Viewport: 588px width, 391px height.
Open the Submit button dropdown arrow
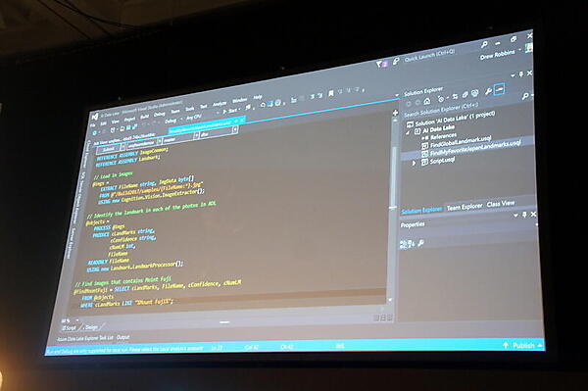tap(123, 146)
